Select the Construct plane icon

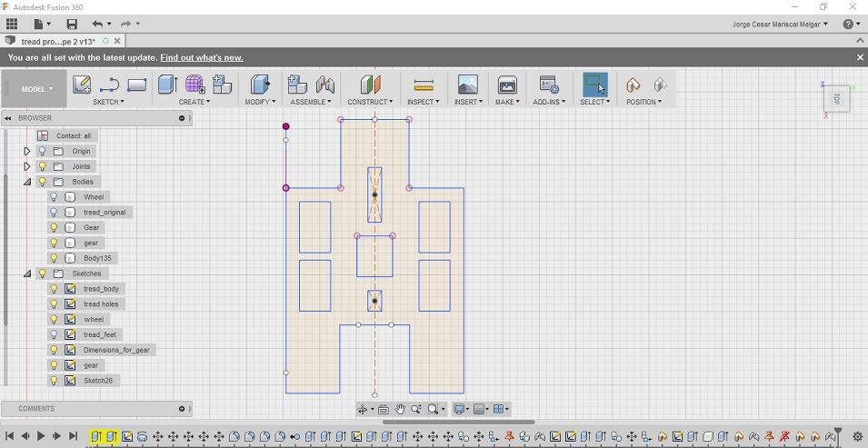pos(370,85)
